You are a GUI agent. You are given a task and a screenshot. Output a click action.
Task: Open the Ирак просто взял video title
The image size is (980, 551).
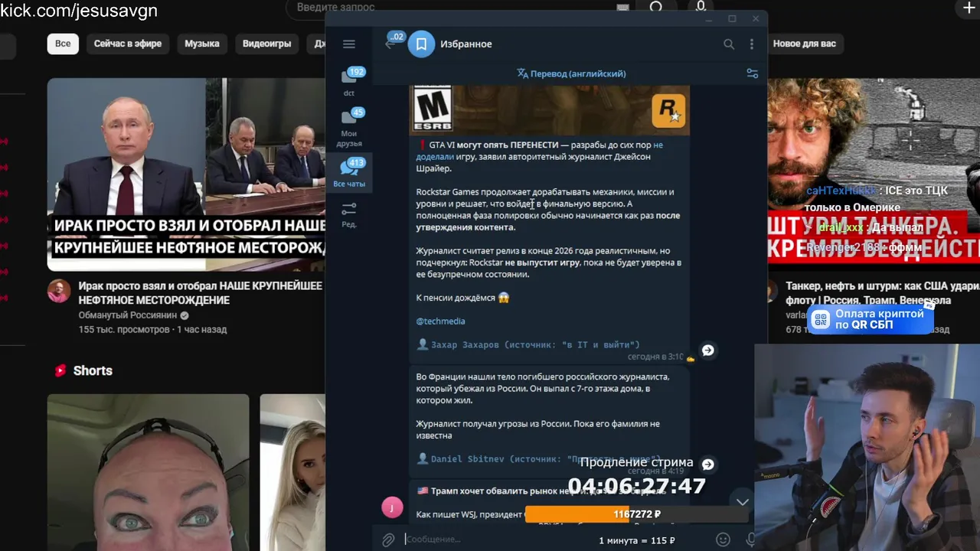201,292
